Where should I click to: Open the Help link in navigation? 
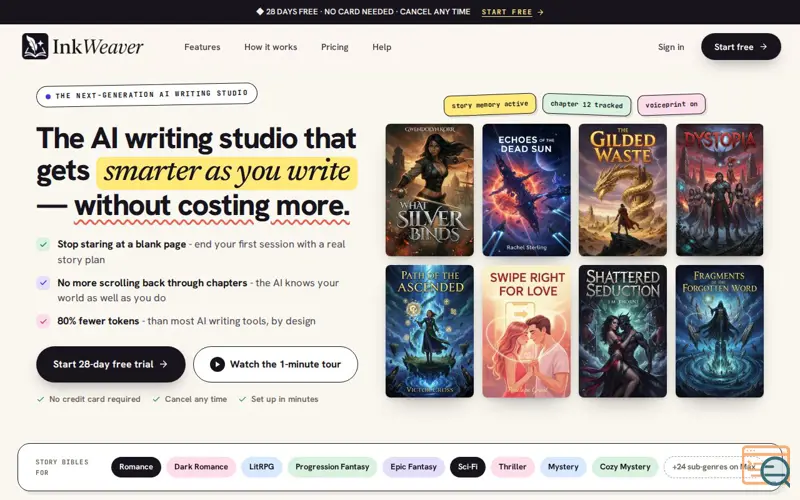click(382, 47)
